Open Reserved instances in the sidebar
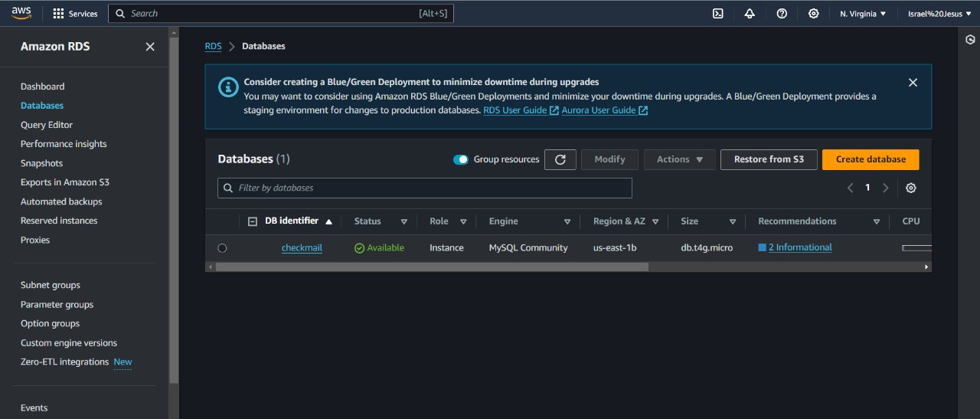Image resolution: width=980 pixels, height=419 pixels. (59, 221)
